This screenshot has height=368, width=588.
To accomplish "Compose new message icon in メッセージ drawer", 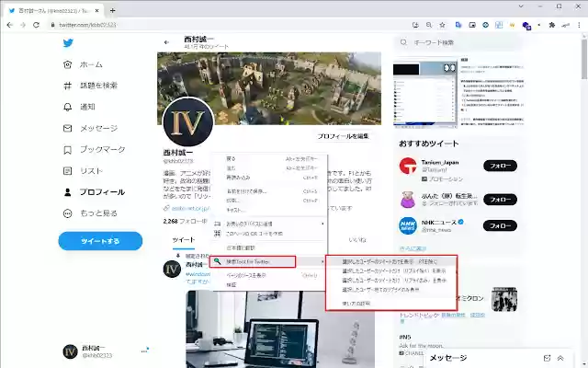I will click(x=547, y=358).
